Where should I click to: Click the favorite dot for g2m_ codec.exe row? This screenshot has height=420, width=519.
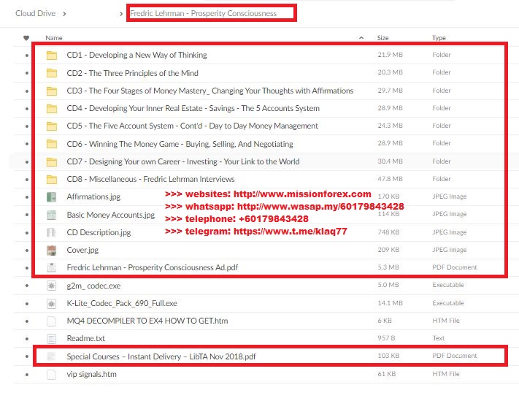pyautogui.click(x=27, y=286)
